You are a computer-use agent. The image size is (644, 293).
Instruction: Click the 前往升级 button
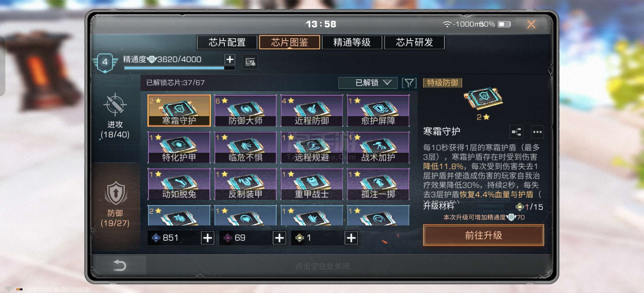pyautogui.click(x=483, y=235)
